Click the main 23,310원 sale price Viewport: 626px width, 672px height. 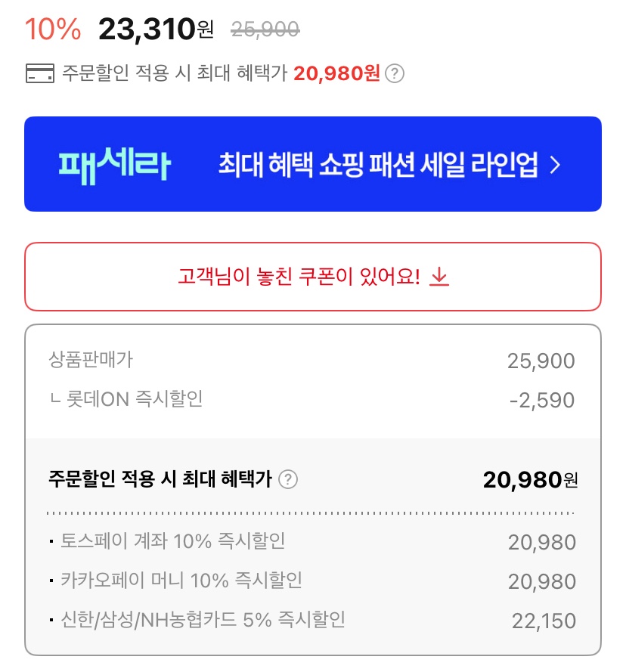[x=155, y=29]
